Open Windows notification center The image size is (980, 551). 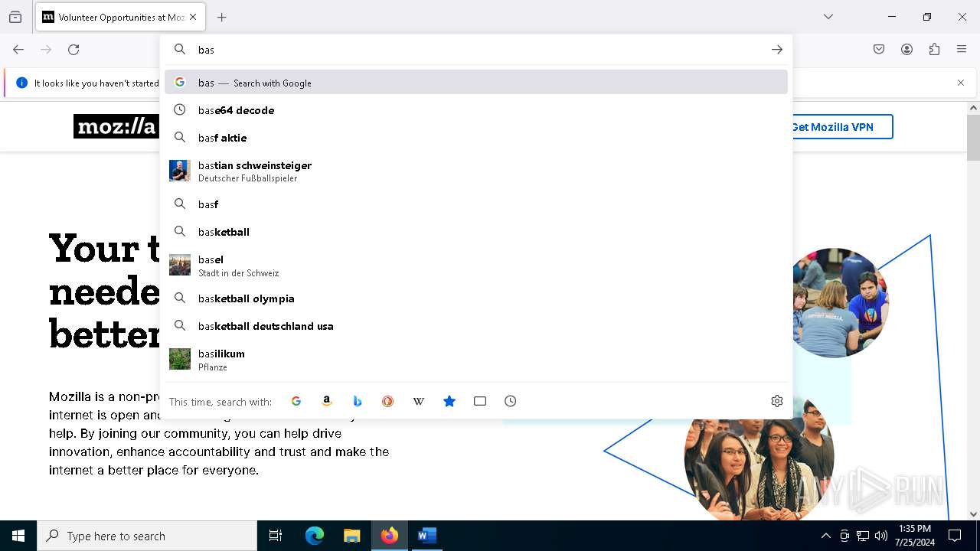(955, 536)
